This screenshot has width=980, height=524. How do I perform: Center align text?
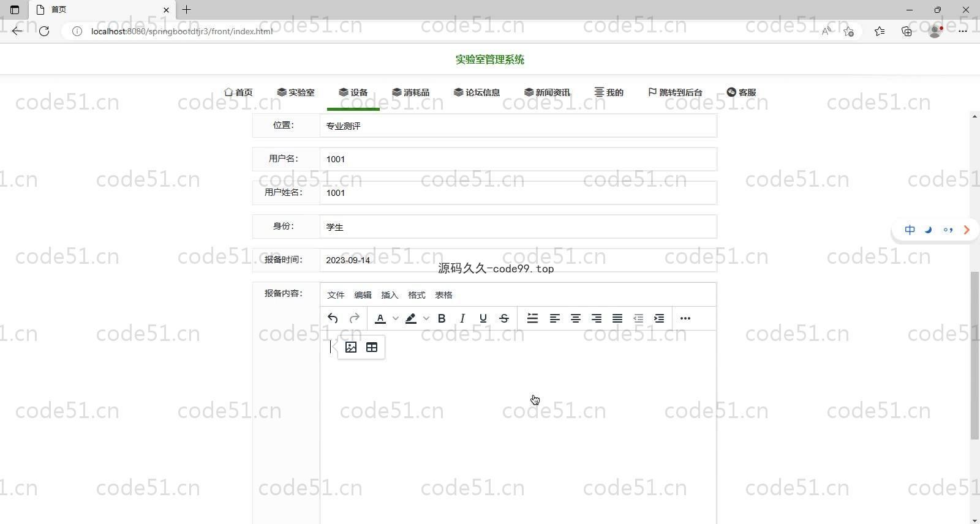click(576, 318)
